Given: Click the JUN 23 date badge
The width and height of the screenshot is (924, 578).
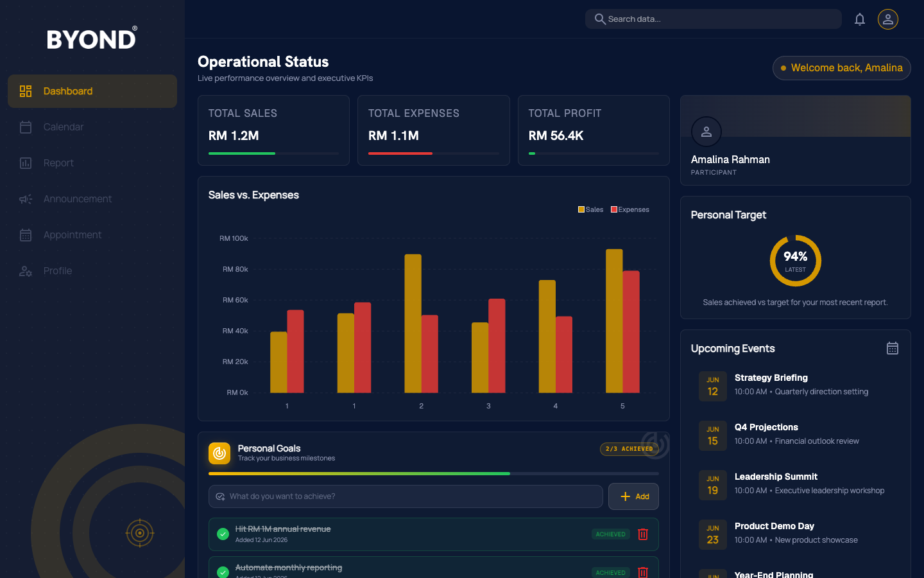Looking at the screenshot, I should (x=713, y=534).
